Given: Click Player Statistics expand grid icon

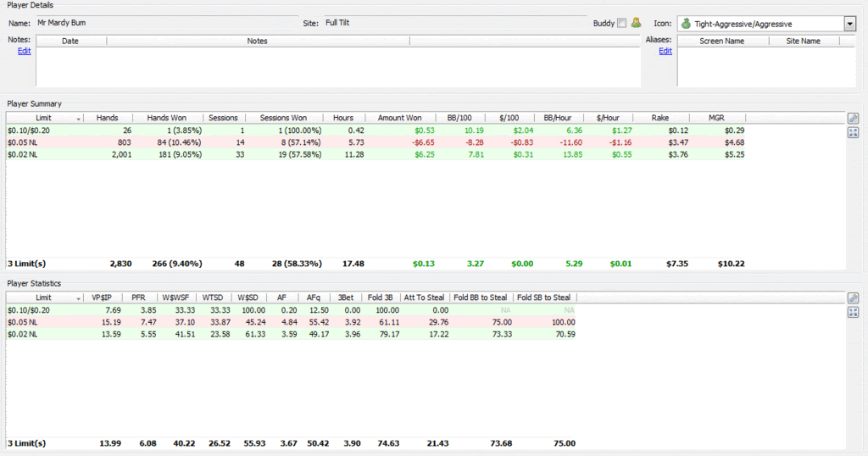Looking at the screenshot, I should 853,312.
